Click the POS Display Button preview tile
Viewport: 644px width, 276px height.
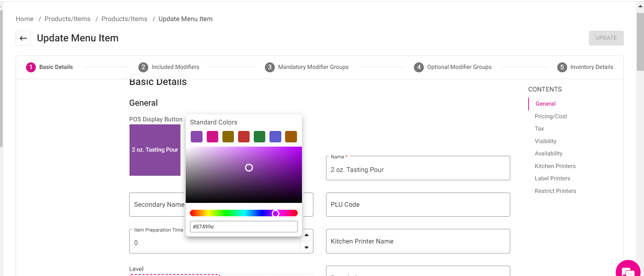pos(155,150)
